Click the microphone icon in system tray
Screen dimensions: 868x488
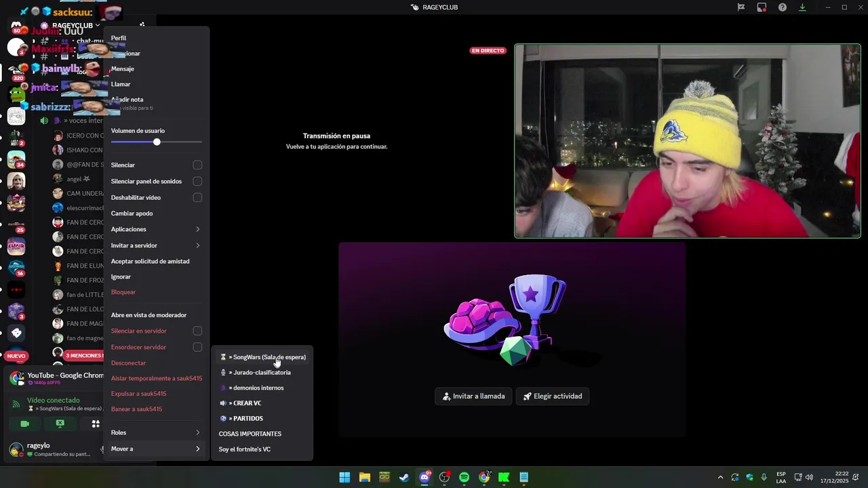point(764,477)
